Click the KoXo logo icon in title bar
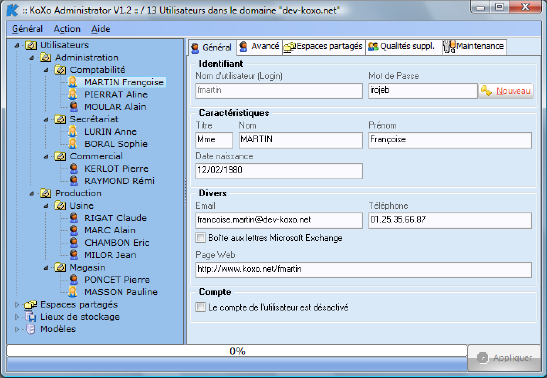547x378 pixels. coord(13,10)
